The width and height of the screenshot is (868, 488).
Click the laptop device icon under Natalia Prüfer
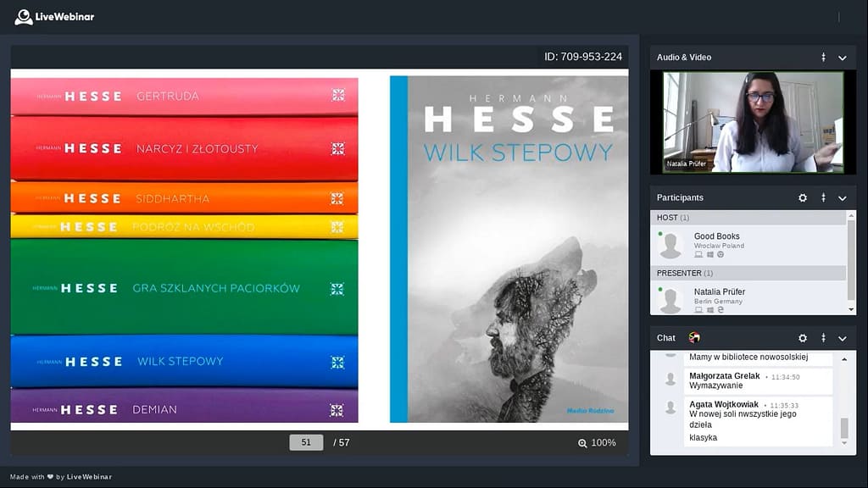(x=698, y=310)
